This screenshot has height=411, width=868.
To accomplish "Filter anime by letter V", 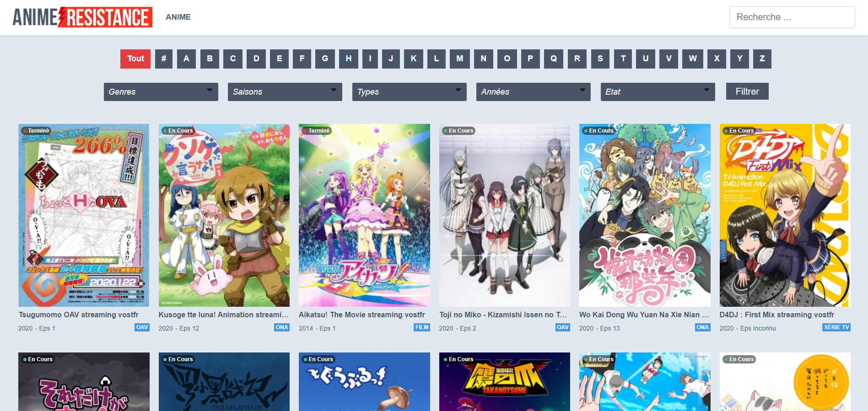I will [x=669, y=59].
